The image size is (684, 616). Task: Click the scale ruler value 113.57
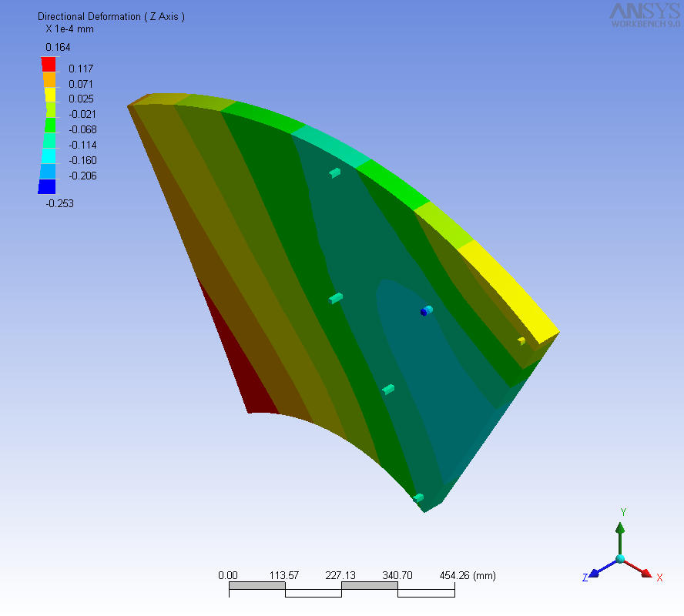point(284,575)
